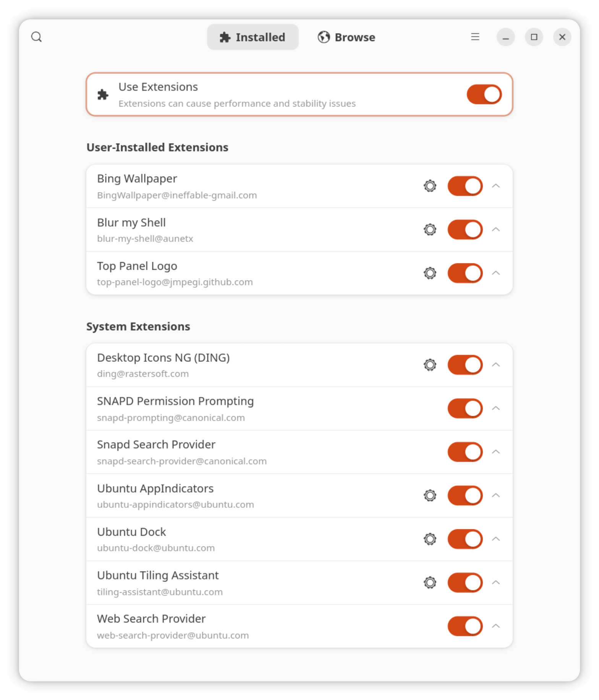Open Blur my Shell settings gear
599x700 pixels.
click(430, 230)
